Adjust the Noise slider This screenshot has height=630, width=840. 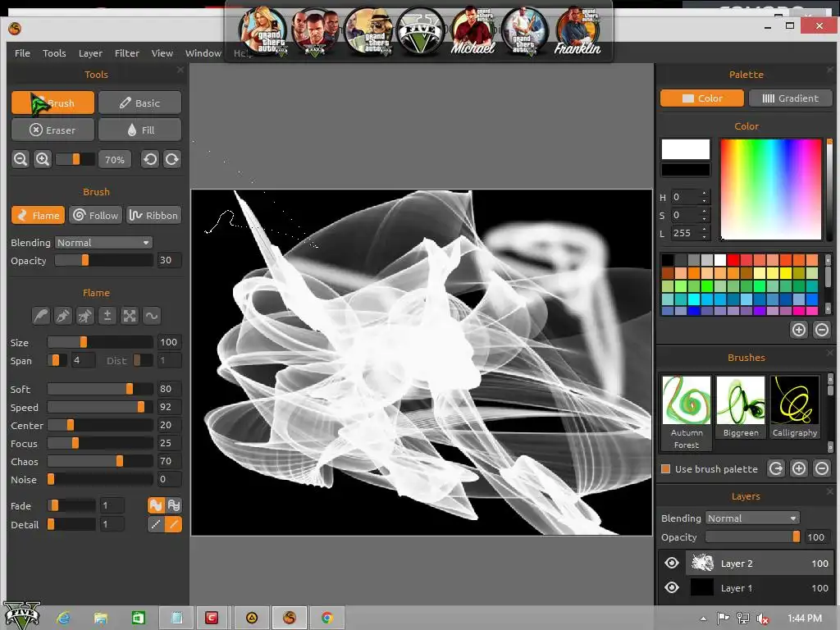point(100,479)
